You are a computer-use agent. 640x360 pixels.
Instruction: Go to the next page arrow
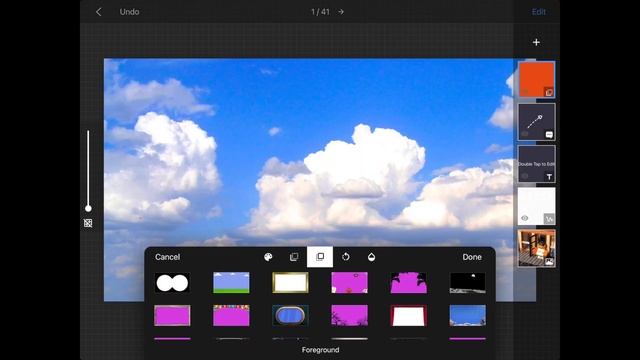[x=341, y=12]
